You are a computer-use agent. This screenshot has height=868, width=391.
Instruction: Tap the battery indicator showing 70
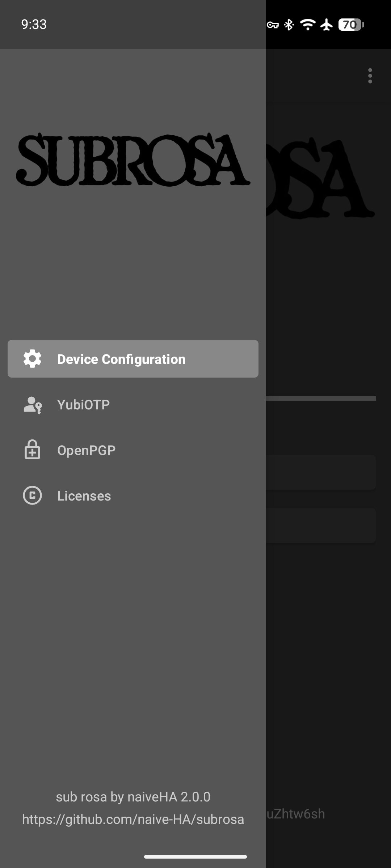tap(351, 25)
